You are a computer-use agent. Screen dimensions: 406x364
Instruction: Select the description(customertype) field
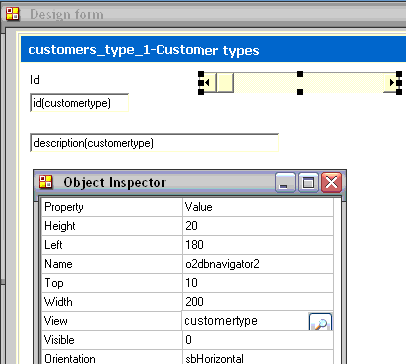click(x=154, y=143)
